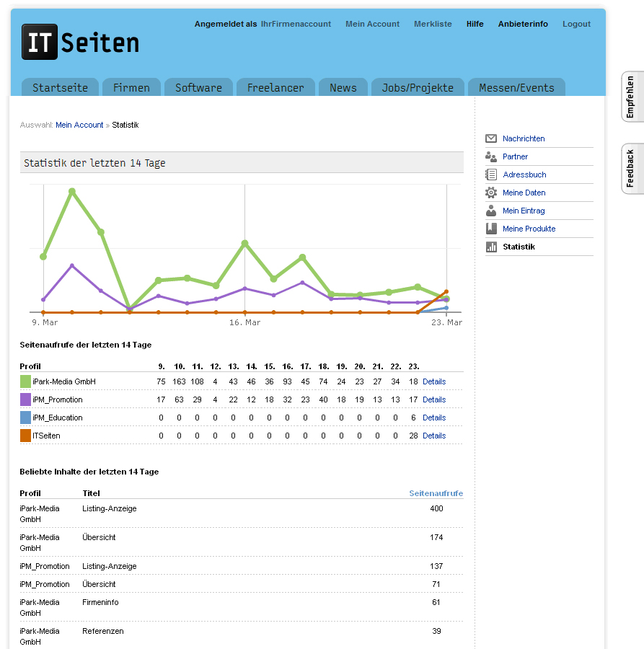Click the '16. Mar' chart axis label
This screenshot has width=644, height=649.
point(244,322)
